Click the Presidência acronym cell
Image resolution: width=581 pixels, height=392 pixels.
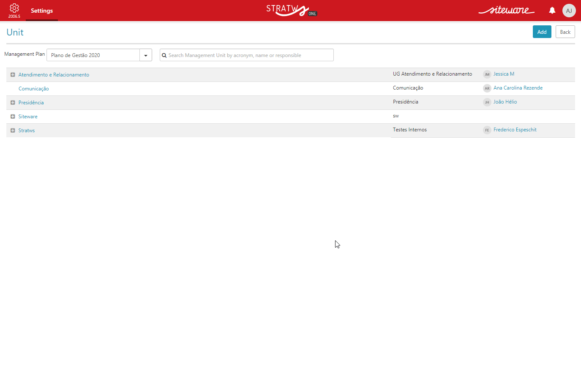tap(405, 102)
